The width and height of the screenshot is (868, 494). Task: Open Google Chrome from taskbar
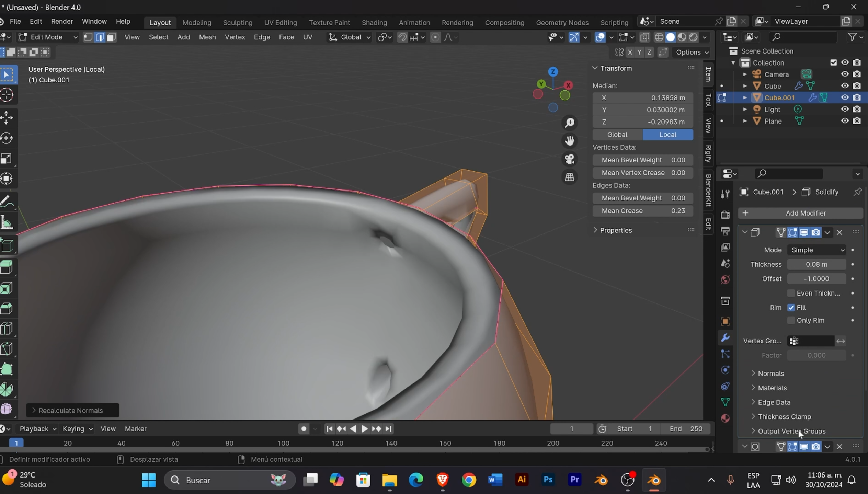coord(469,480)
